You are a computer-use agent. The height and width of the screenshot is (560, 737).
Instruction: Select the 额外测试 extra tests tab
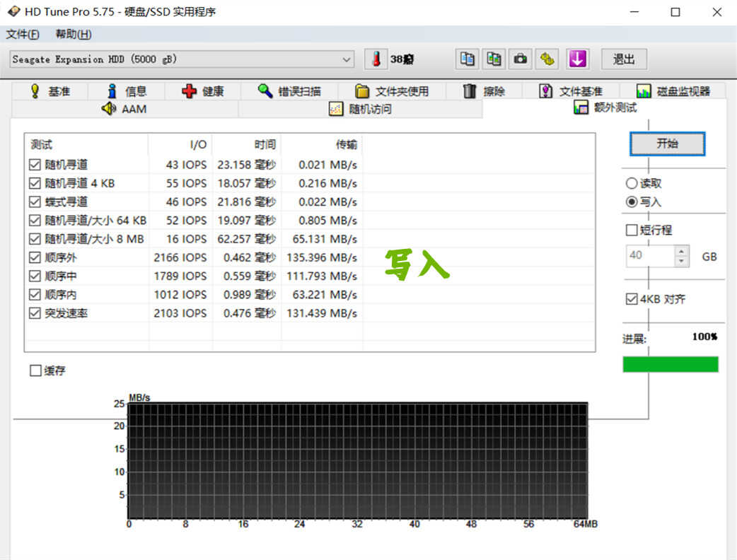(605, 108)
